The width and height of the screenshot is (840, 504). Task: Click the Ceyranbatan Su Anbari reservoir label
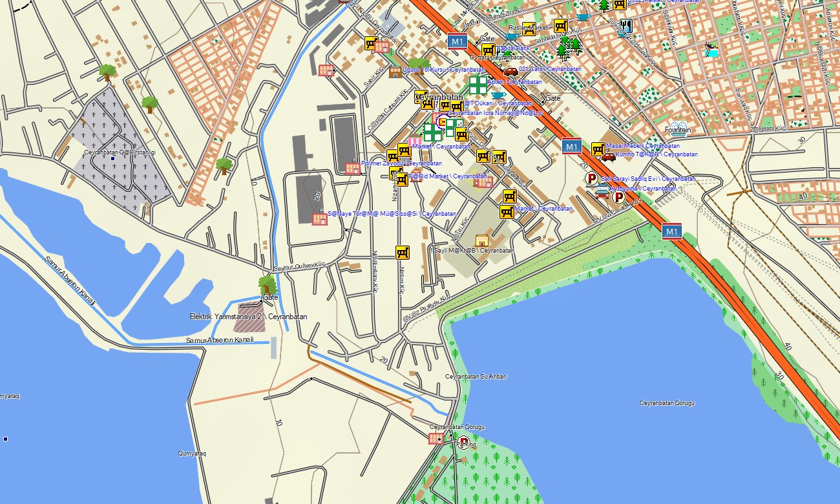click(476, 377)
